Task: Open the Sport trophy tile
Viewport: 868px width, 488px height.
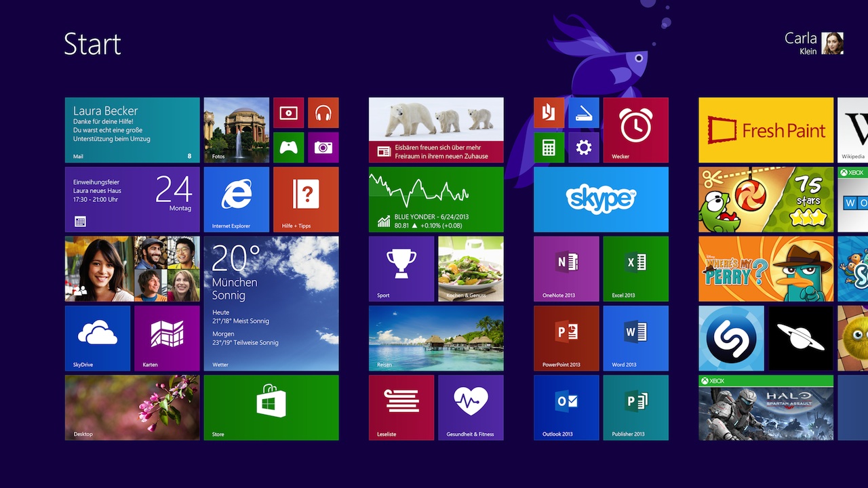Action: pyautogui.click(x=401, y=269)
